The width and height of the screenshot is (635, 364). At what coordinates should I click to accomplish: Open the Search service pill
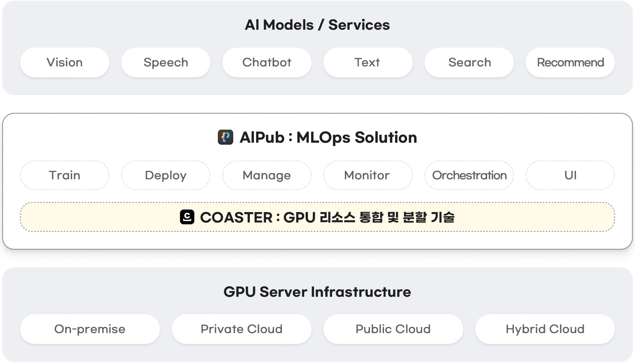(x=469, y=62)
